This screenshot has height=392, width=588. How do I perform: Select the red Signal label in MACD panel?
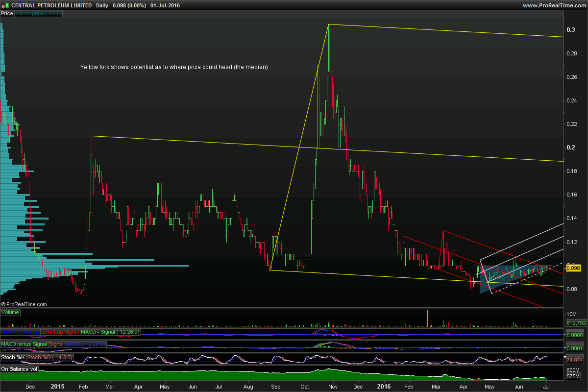(x=56, y=344)
